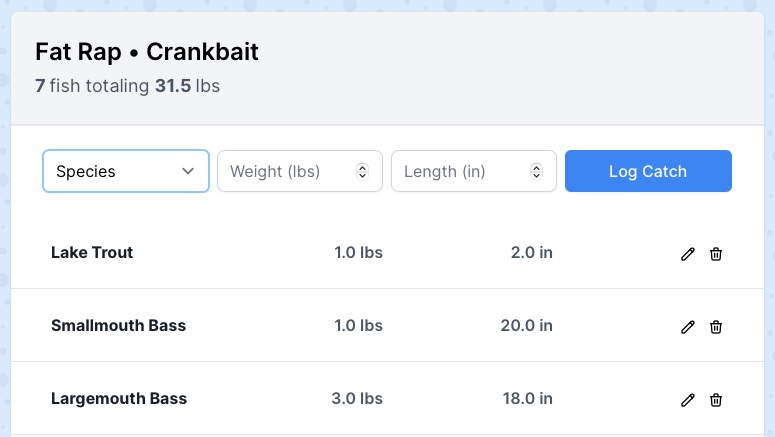Select the Lake Trout species name
This screenshot has height=437, width=775.
pos(92,253)
